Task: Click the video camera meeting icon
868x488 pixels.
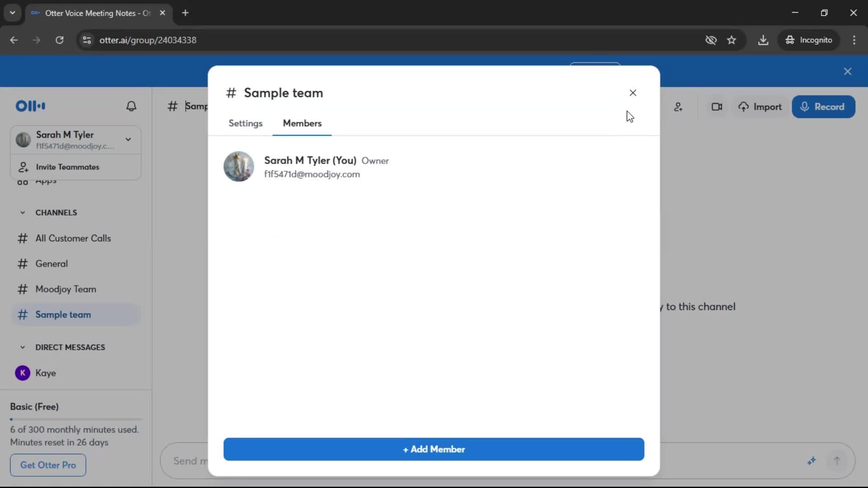Action: point(717,107)
